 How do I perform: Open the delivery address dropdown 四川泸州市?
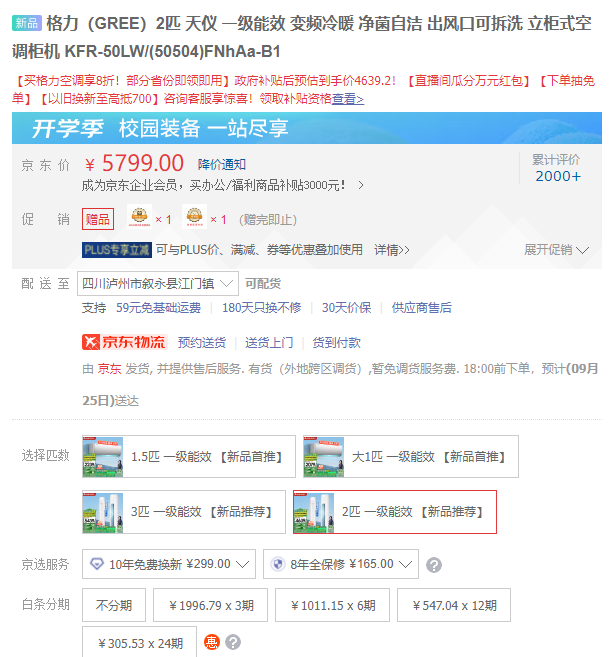coord(158,284)
